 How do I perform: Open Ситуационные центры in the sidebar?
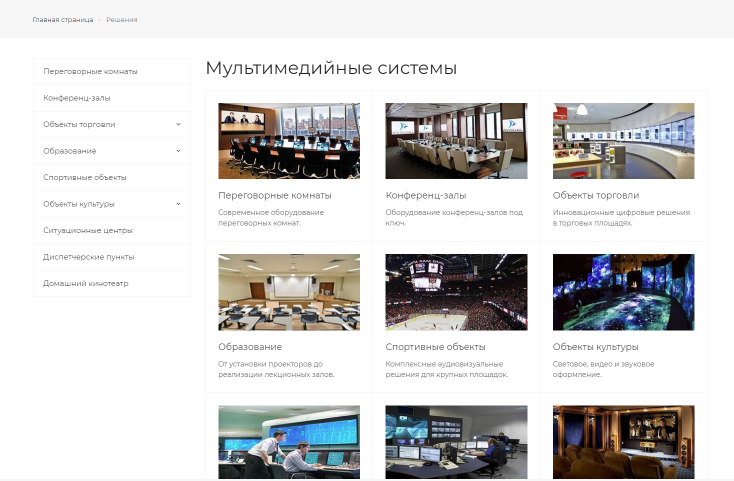pyautogui.click(x=112, y=230)
